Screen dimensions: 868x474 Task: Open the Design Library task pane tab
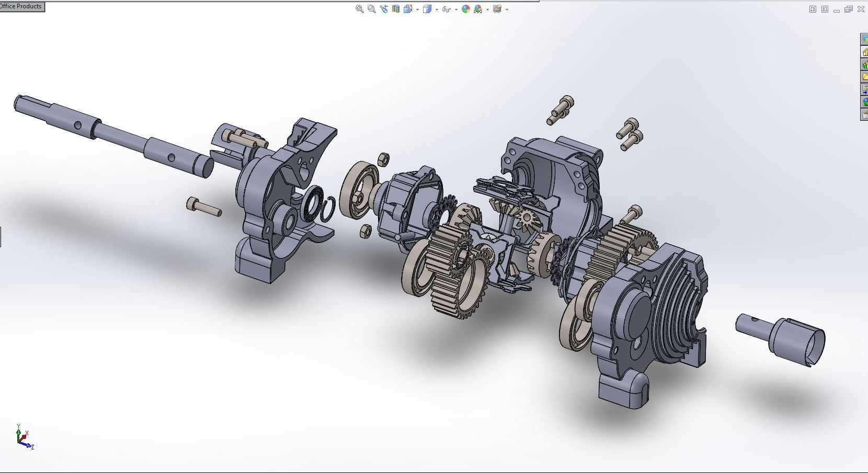[x=864, y=64]
